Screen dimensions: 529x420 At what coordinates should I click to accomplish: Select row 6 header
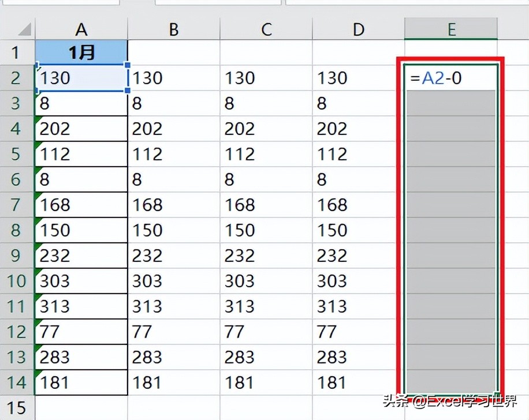(17, 179)
